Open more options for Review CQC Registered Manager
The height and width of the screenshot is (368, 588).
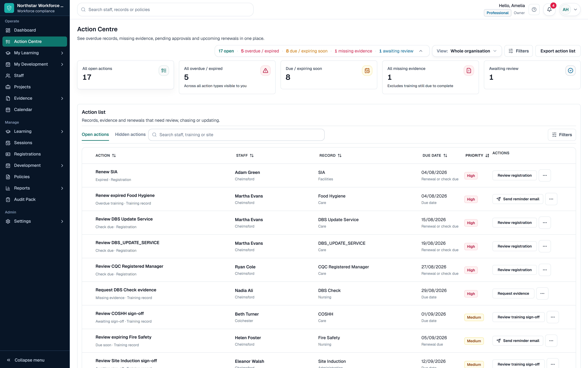[545, 270]
